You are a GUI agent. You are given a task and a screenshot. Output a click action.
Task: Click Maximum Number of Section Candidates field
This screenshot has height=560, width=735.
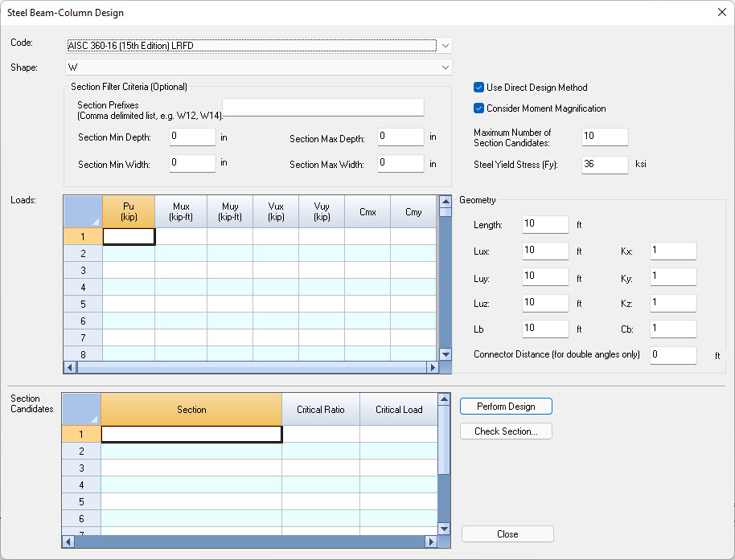[605, 137]
